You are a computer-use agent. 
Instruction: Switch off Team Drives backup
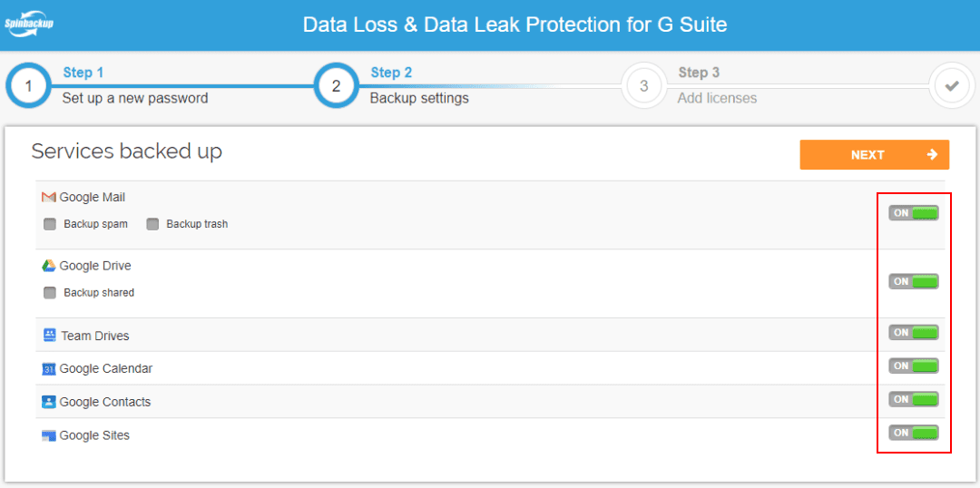(x=914, y=333)
